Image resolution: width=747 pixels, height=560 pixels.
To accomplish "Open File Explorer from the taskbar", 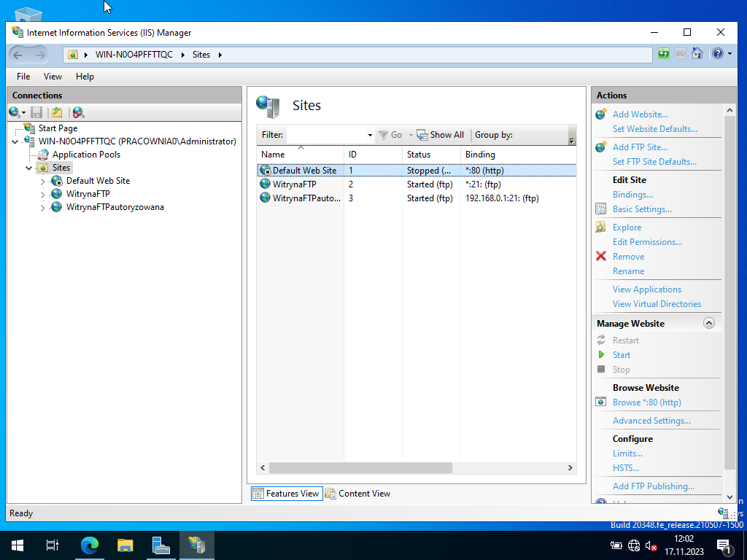I will point(125,545).
